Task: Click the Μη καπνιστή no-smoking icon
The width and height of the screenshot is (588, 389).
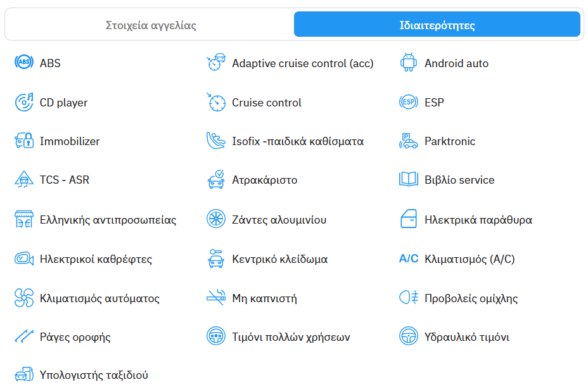Action: (x=216, y=298)
